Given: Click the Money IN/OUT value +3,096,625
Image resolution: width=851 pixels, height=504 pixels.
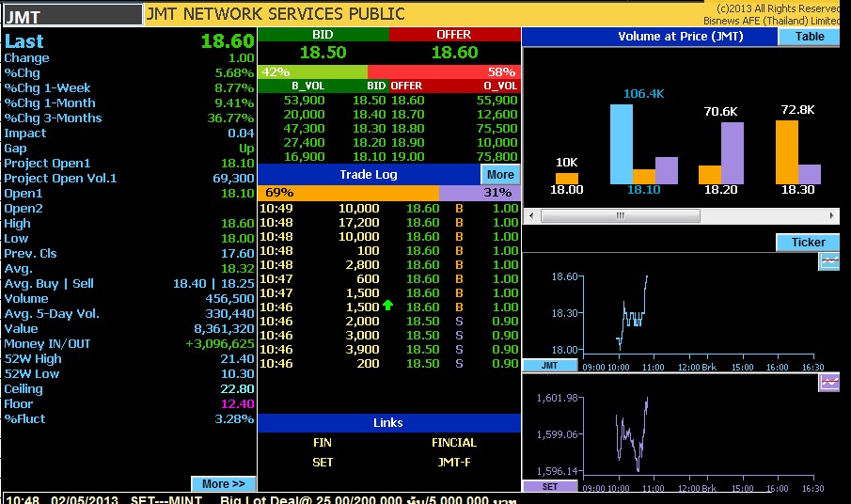Looking at the screenshot, I should [220, 343].
